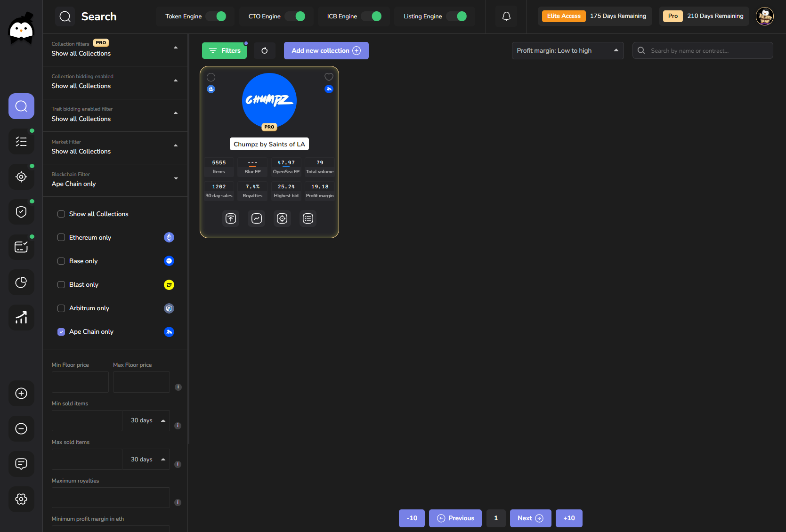
Task: Open the shield check sidebar icon
Action: [x=21, y=212]
